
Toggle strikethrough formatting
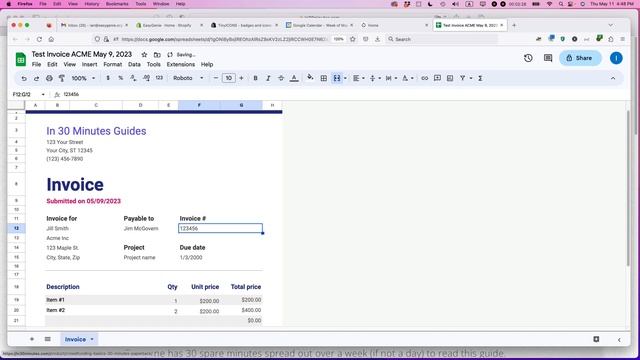(x=281, y=78)
